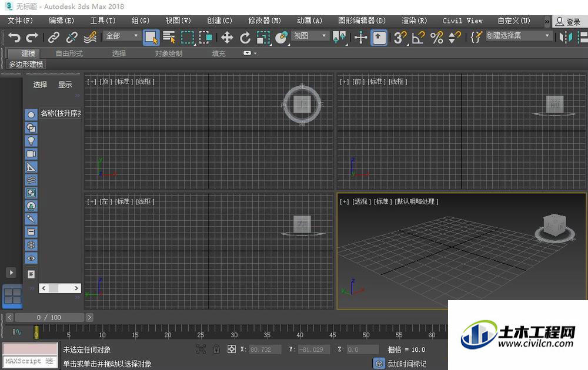Activate the Select Object tool
Screen dimensions: 588x370
[x=151, y=38]
